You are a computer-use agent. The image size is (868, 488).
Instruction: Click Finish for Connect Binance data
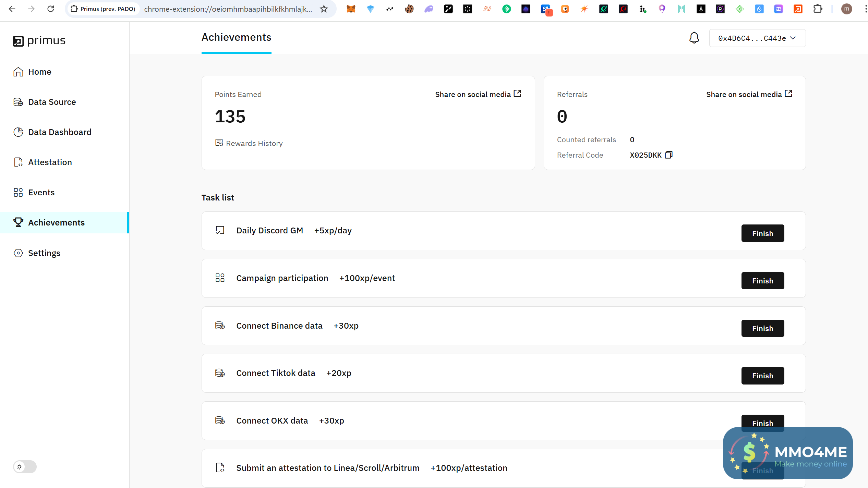[762, 328]
